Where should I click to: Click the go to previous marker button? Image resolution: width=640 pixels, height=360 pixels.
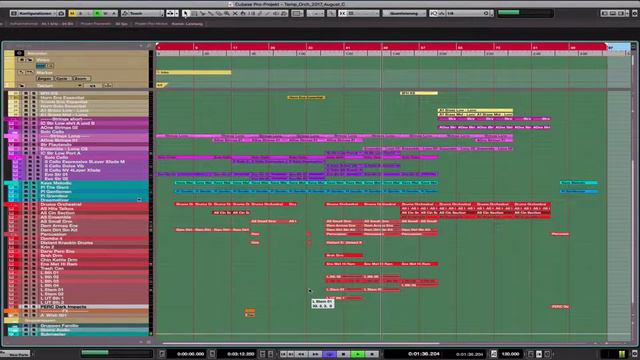click(x=283, y=354)
